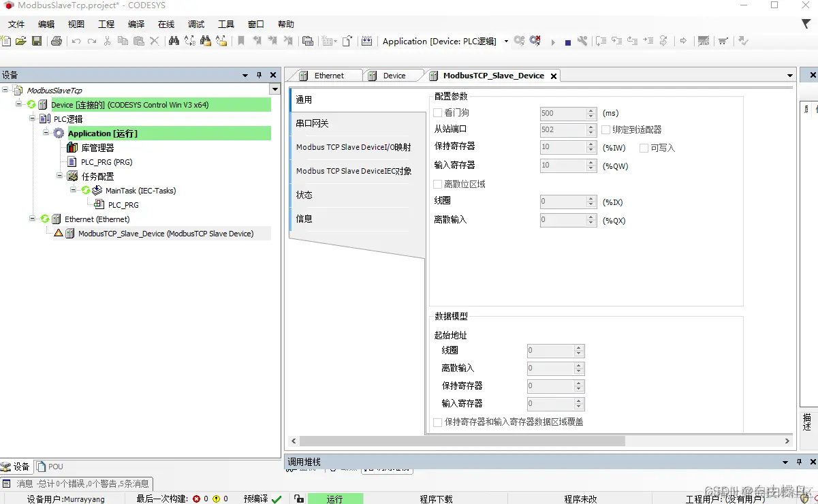Image resolution: width=818 pixels, height=504 pixels.
Task: Click the pin icon on the Devices panel
Action: pyautogui.click(x=259, y=75)
